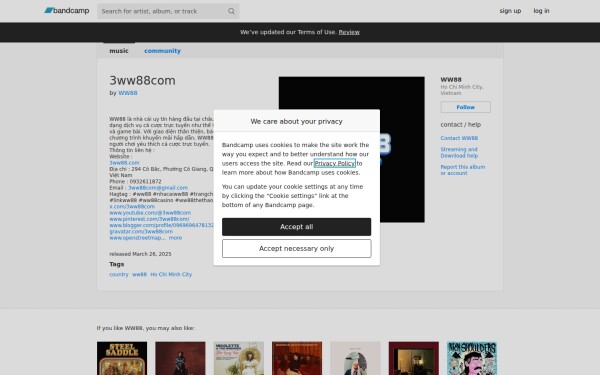The width and height of the screenshot is (600, 375).
Task: Click the Phone : 0932611872 text
Action: pyautogui.click(x=135, y=181)
